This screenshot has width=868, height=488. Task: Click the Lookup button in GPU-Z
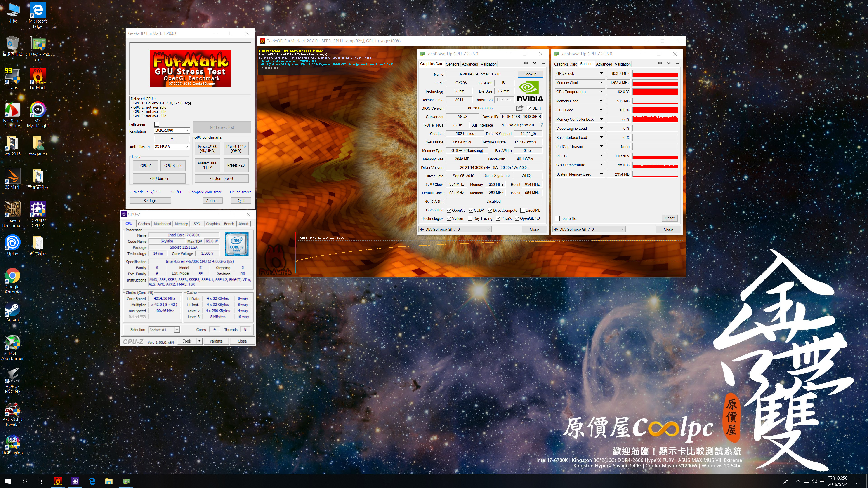(530, 74)
